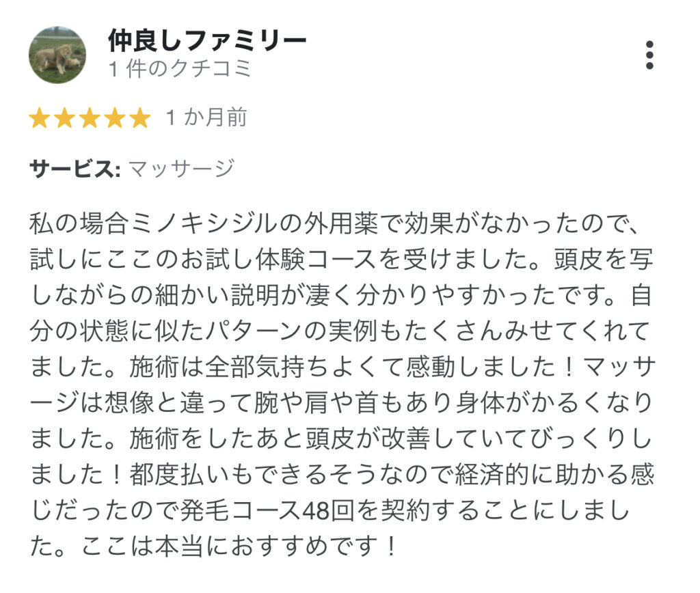The width and height of the screenshot is (700, 593).
Task: Click the third yellow rating star
Action: [x=90, y=118]
